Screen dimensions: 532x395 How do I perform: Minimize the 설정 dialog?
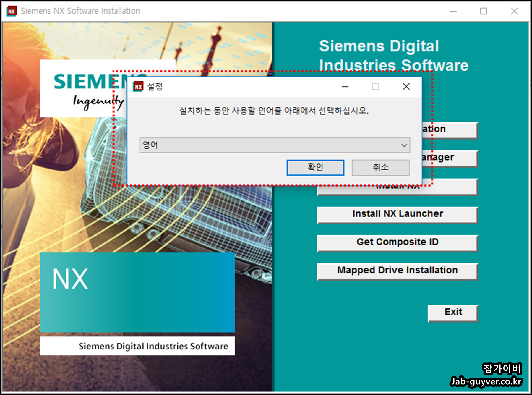(345, 87)
